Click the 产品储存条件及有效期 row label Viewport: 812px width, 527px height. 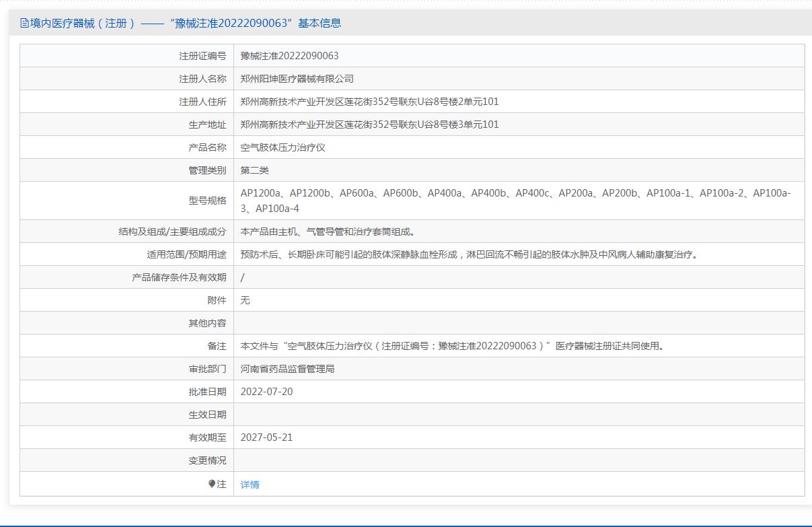(x=179, y=277)
